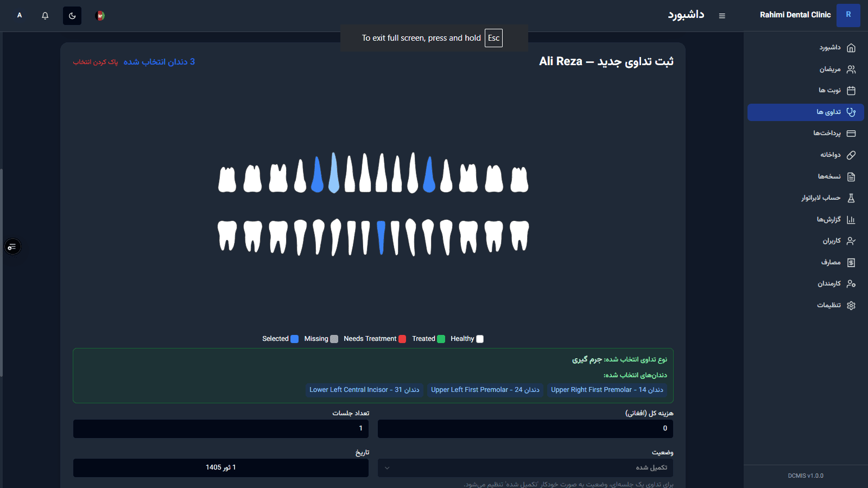The image size is (868, 488).
Task: Select the blue upper left first premolar tooth
Action: 429,174
